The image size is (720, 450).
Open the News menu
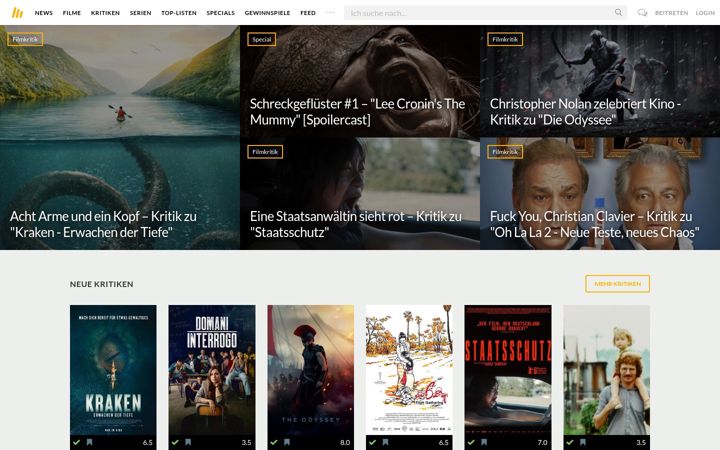click(44, 13)
